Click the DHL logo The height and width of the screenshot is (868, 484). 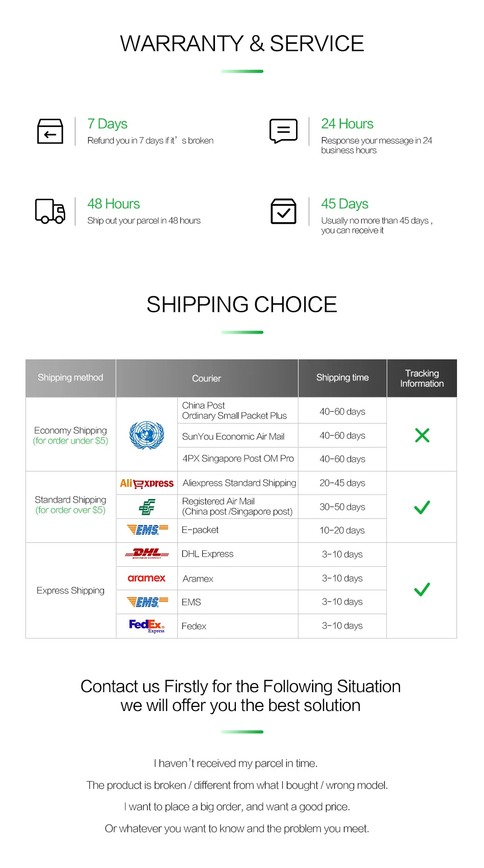pos(147,554)
